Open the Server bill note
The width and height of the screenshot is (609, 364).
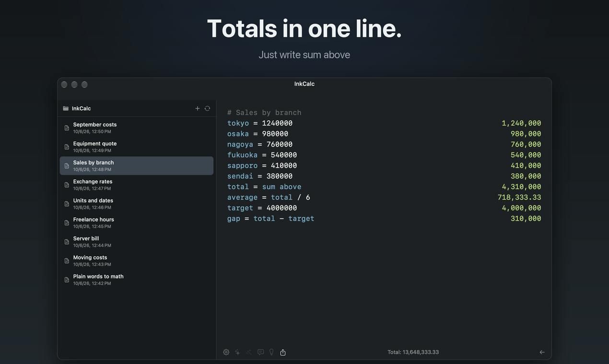[x=137, y=242]
